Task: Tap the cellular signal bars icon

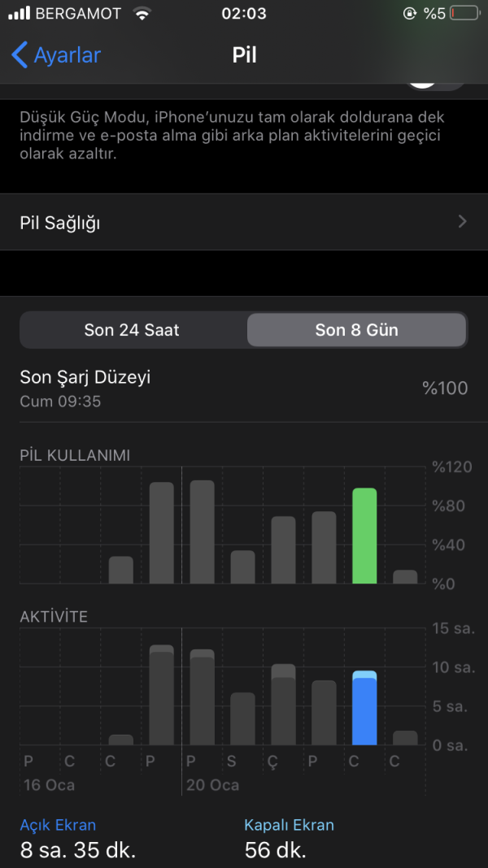Action: coord(19,14)
